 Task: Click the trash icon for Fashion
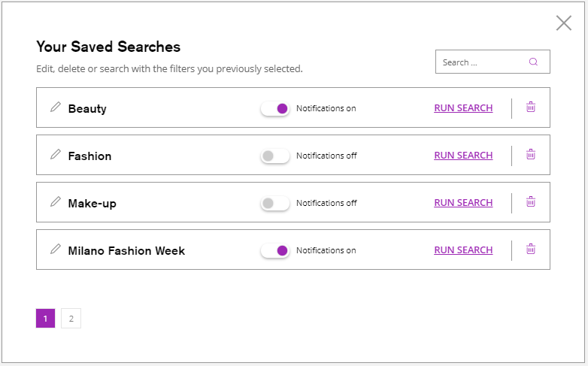click(x=531, y=155)
